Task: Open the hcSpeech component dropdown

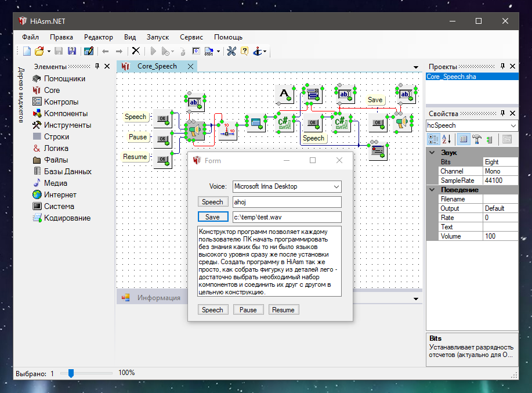Action: [x=512, y=125]
